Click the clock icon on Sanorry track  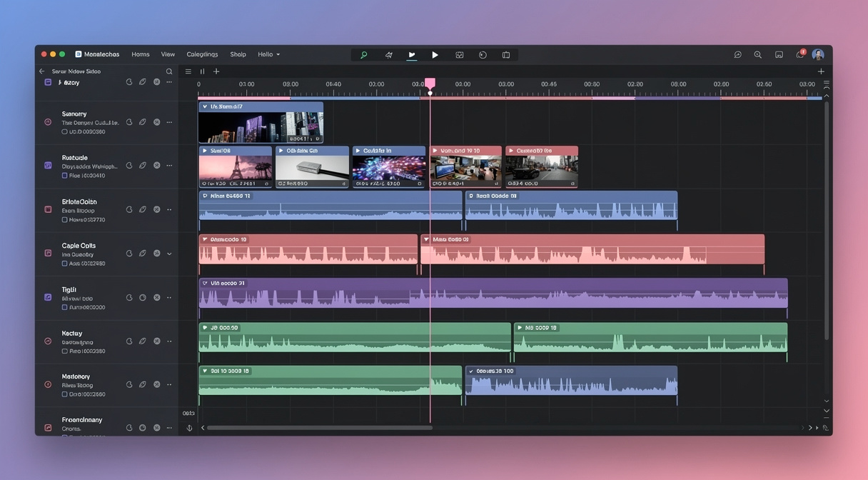coord(129,122)
